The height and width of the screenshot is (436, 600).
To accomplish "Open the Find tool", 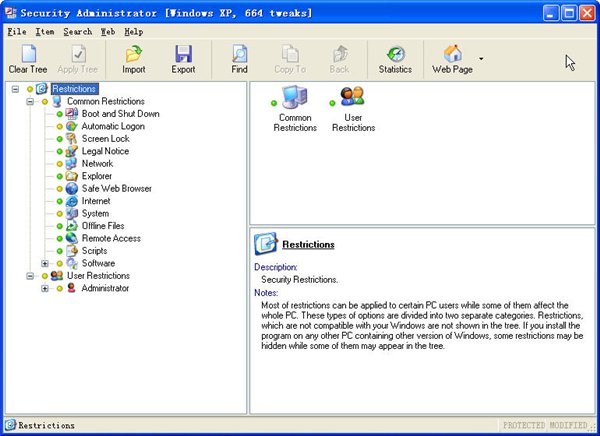I will (x=239, y=59).
